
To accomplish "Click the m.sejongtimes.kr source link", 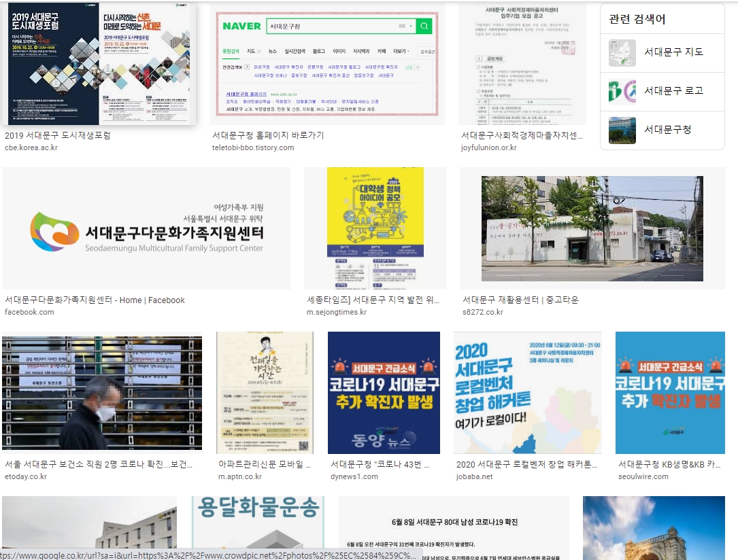I will [x=337, y=312].
